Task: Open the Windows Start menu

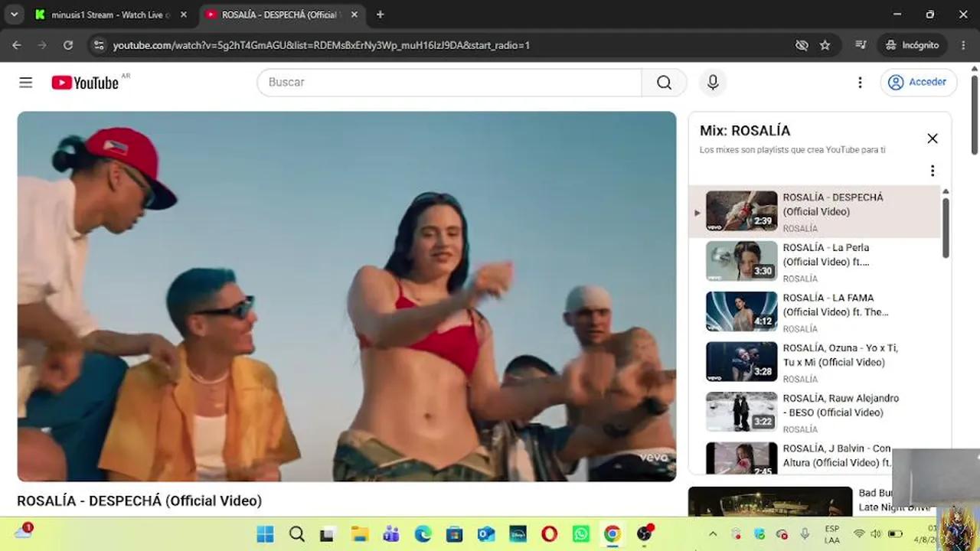Action: coord(265,534)
